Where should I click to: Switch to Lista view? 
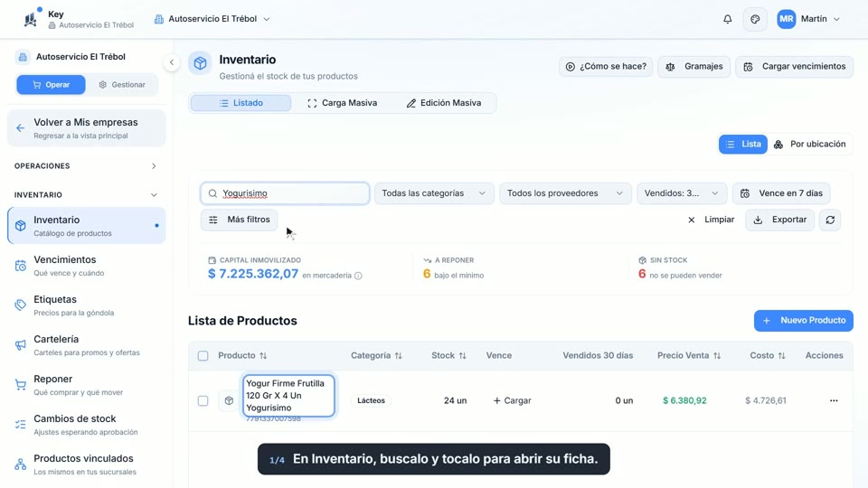(743, 145)
